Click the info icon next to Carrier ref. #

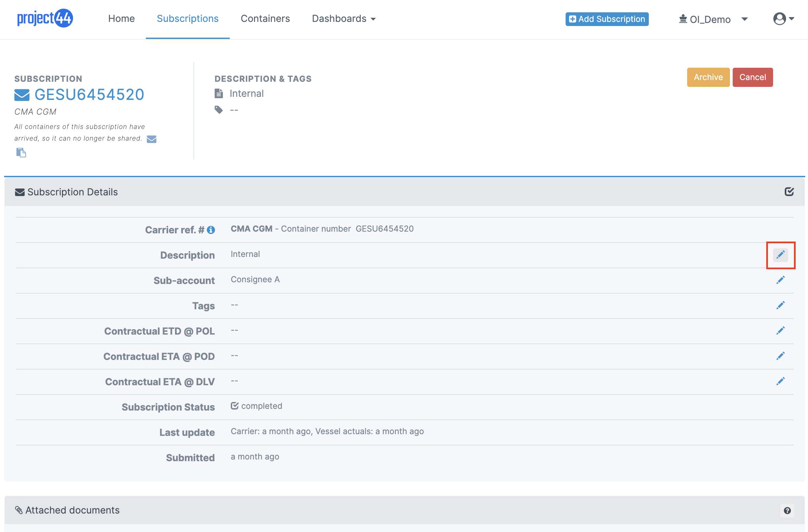click(x=211, y=230)
